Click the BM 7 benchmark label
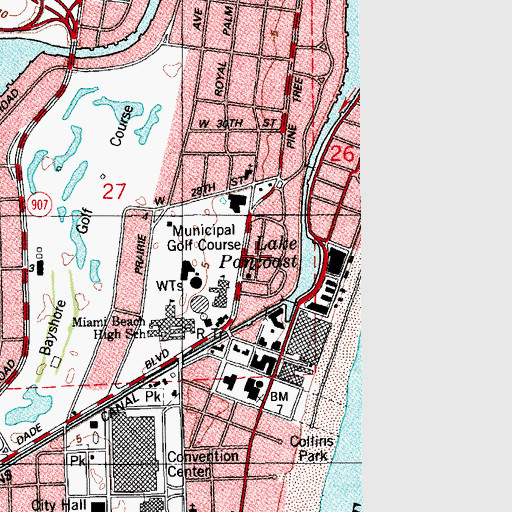Viewport: 512px width, 512px height. coord(279,403)
